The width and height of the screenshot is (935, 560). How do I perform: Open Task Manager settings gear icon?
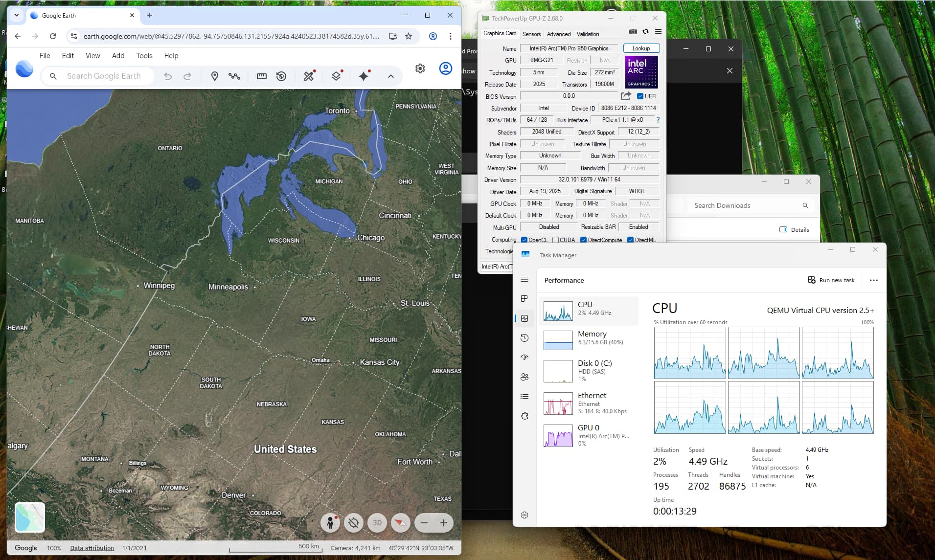pyautogui.click(x=525, y=515)
